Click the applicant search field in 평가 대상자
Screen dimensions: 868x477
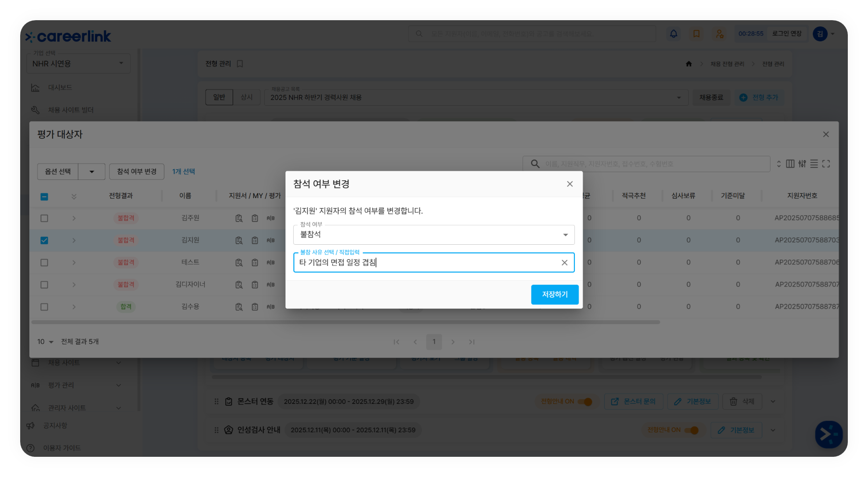(x=646, y=164)
